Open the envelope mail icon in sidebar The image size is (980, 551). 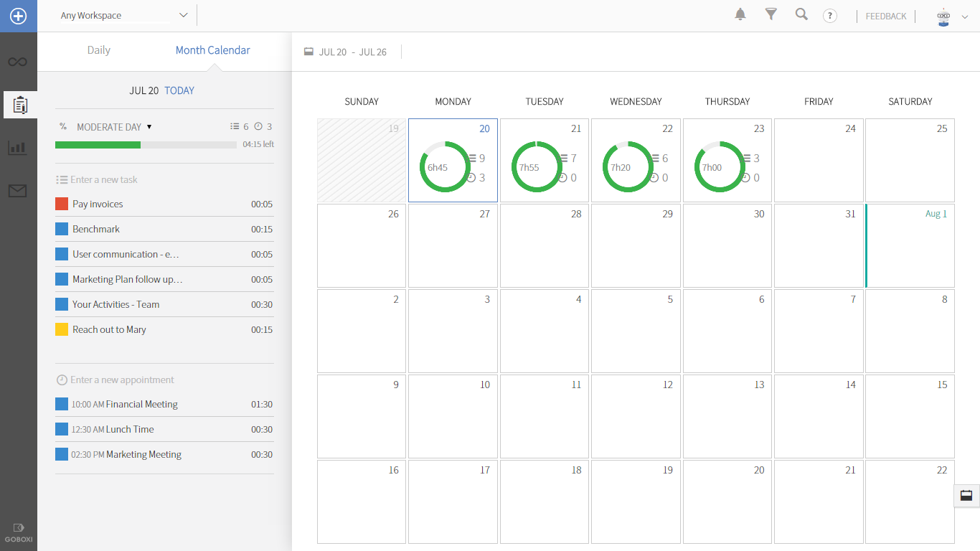point(18,190)
